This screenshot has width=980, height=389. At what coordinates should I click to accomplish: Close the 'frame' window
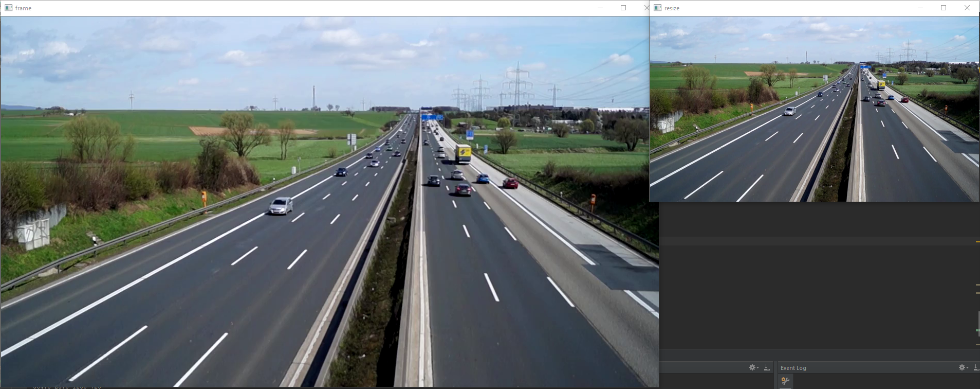(x=646, y=8)
